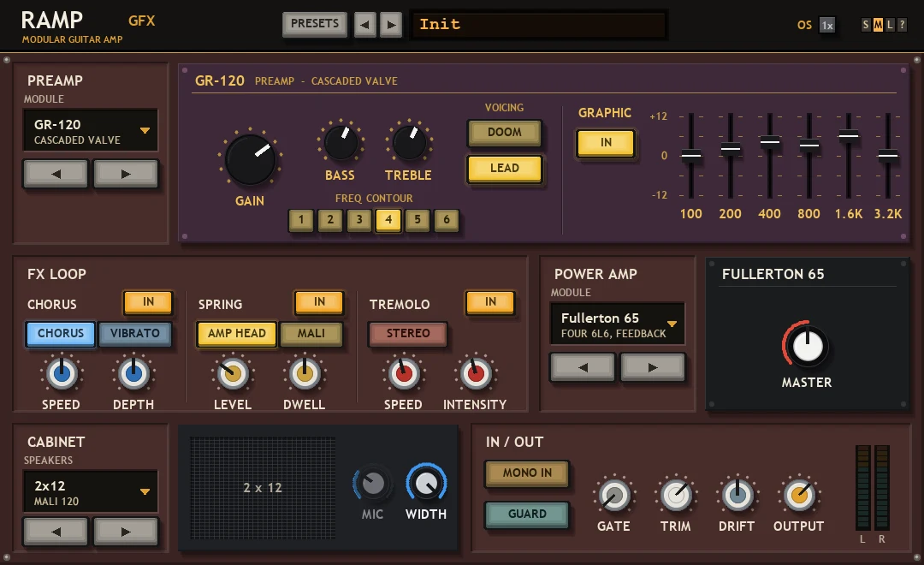Image resolution: width=924 pixels, height=565 pixels.
Task: Select previous preamp module arrow
Action: 56,174
